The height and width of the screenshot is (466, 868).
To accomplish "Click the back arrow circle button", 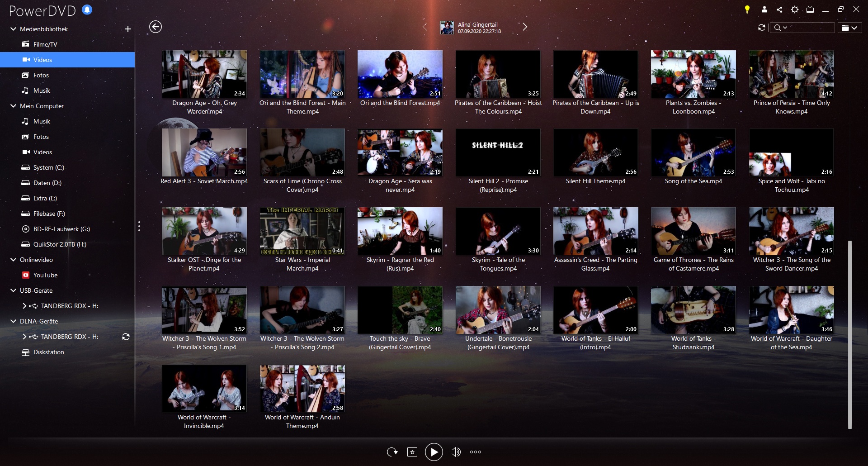I will (x=156, y=27).
